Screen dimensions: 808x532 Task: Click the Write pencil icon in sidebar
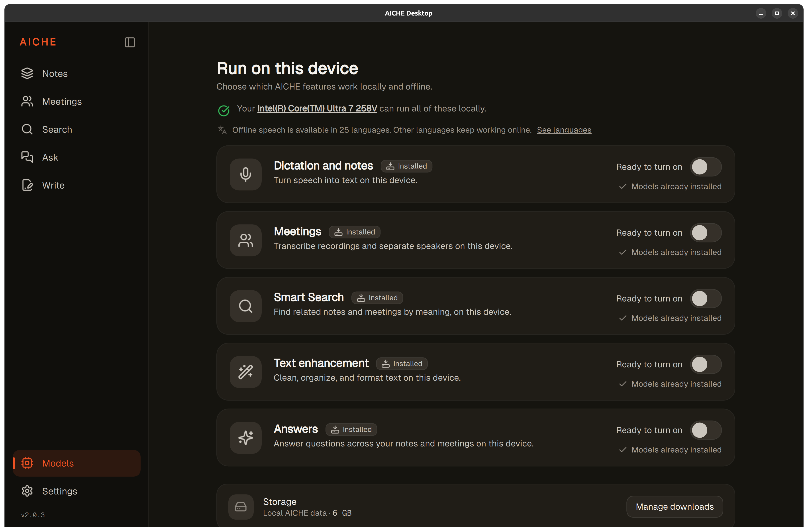(27, 185)
